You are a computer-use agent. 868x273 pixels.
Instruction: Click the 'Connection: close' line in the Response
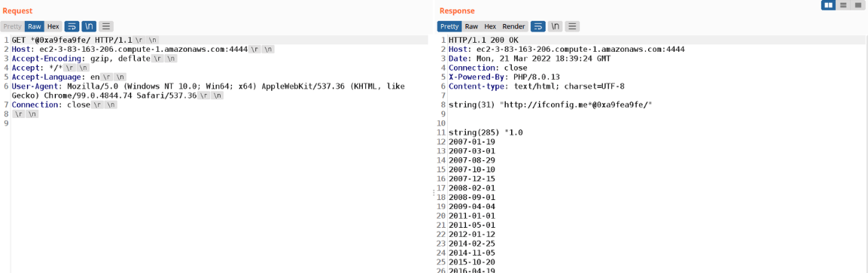pos(489,68)
